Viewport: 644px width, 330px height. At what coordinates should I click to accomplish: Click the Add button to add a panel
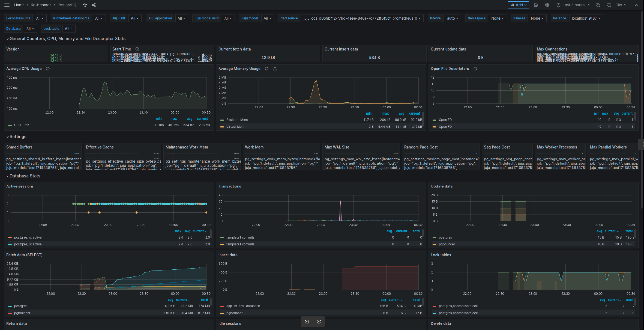point(518,5)
